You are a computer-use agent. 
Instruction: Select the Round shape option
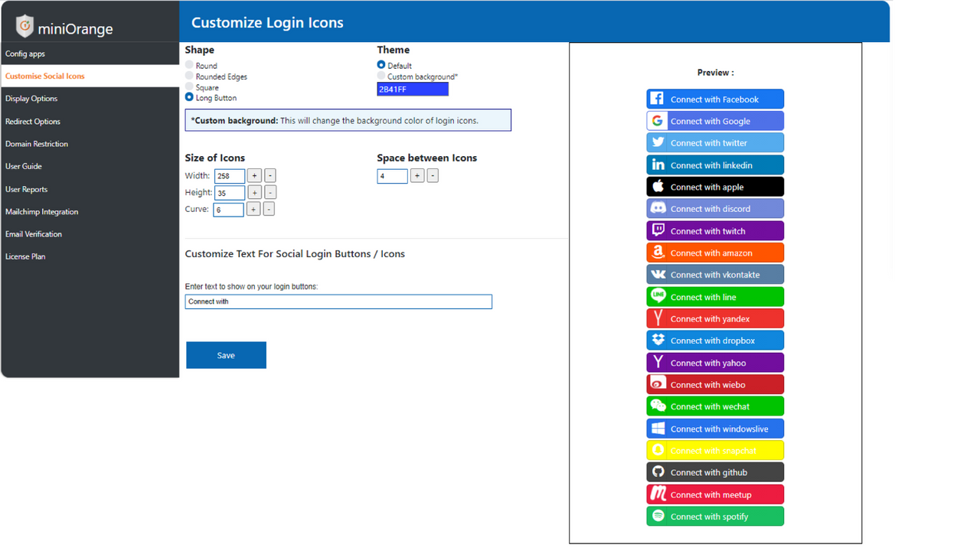click(x=189, y=65)
